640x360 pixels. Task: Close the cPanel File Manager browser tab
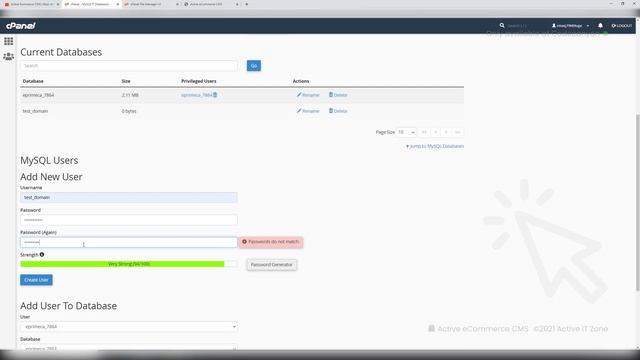[177, 4]
